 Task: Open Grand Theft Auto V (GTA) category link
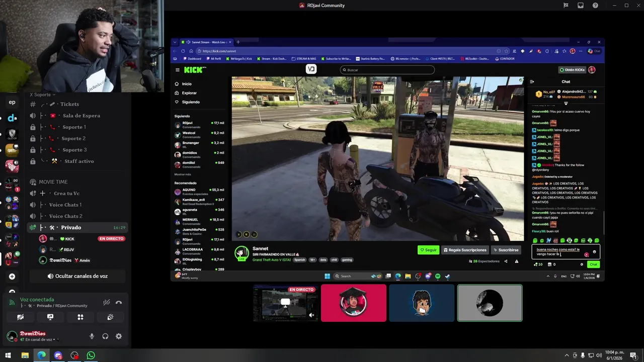coord(272,260)
